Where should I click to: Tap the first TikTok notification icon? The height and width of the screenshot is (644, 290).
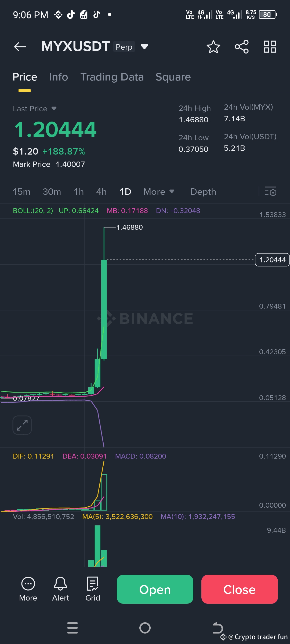click(x=71, y=14)
